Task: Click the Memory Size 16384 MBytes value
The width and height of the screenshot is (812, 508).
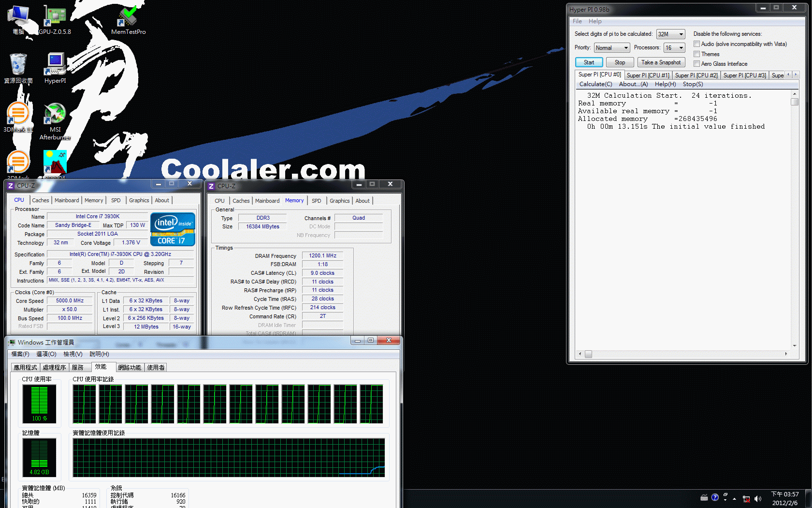Action: 262,226
